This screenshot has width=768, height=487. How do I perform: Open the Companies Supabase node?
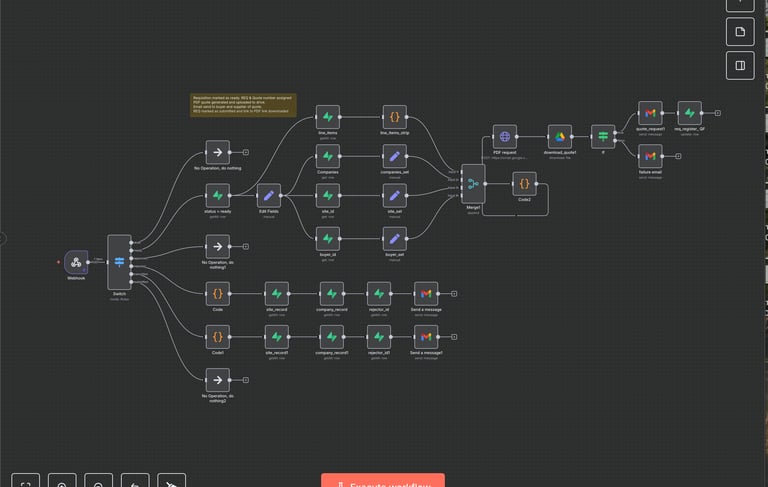[328, 156]
